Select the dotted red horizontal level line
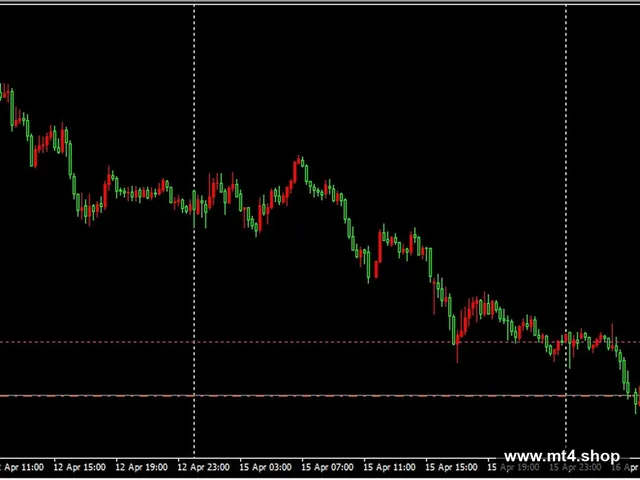 point(320,342)
